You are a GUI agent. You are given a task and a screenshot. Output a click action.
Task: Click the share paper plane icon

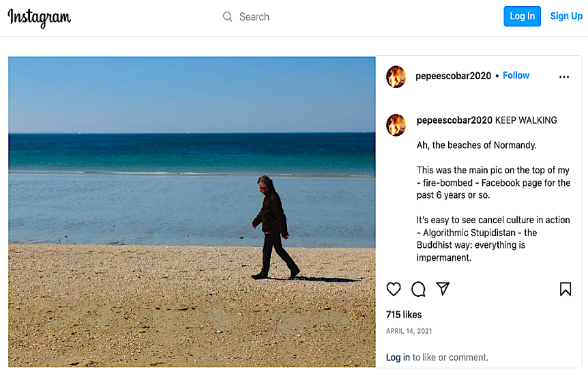(x=443, y=289)
